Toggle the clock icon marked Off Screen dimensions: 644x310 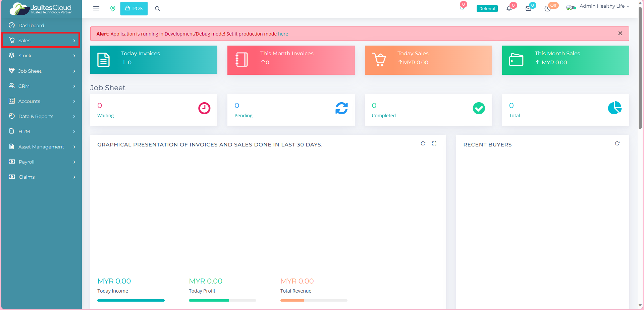click(548, 9)
